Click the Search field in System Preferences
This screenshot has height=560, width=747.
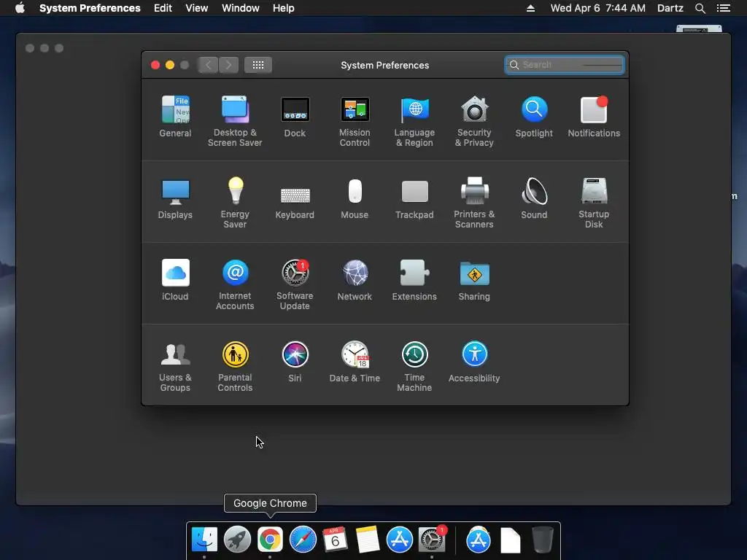565,65
